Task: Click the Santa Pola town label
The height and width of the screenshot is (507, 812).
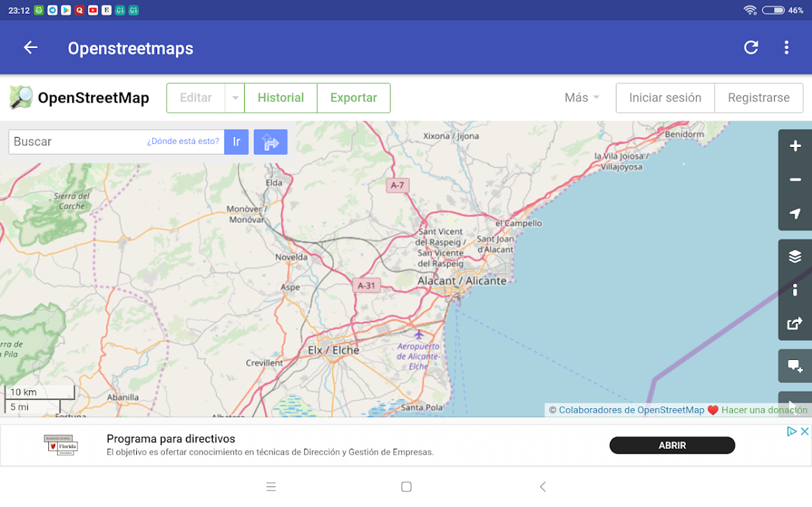Action: coord(422,408)
